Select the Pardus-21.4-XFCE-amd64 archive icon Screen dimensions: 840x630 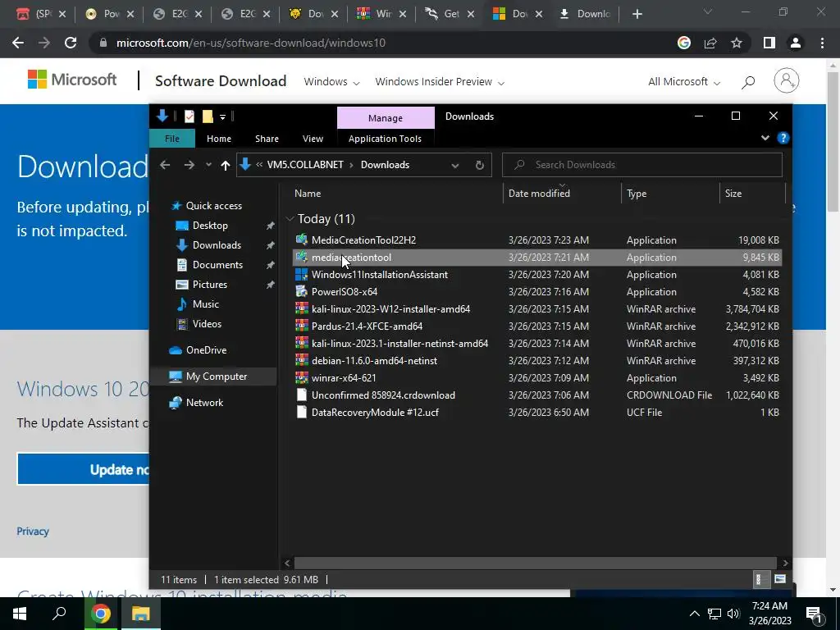coord(302,326)
